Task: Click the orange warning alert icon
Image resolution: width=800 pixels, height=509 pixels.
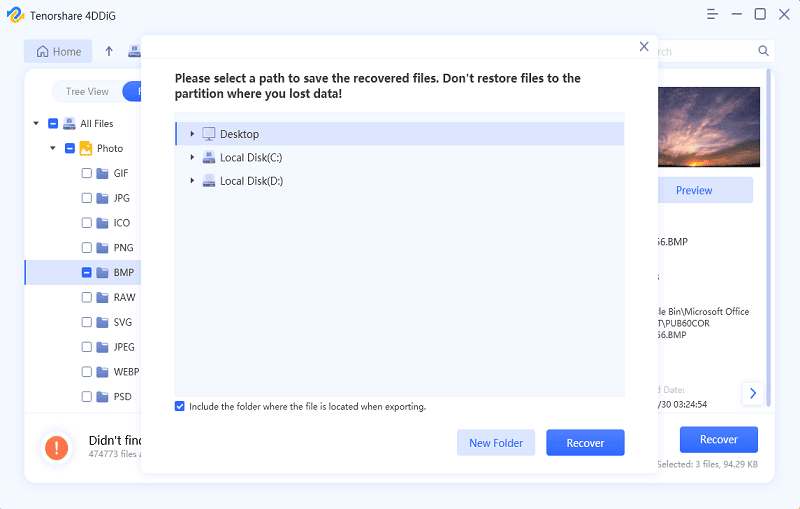Action: [57, 447]
